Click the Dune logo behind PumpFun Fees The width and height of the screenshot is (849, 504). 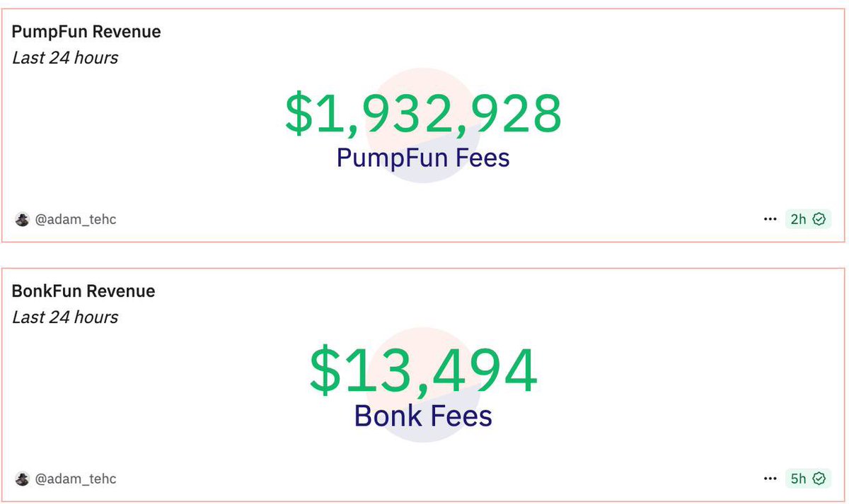tap(423, 125)
